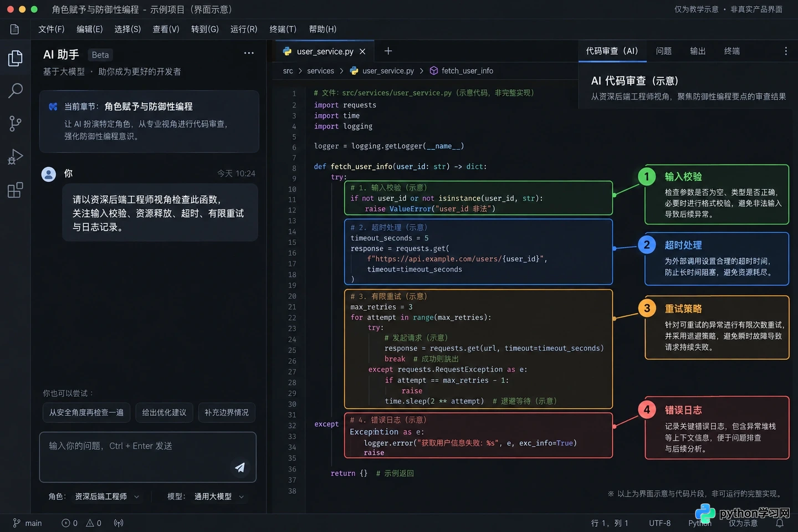The height and width of the screenshot is (532, 798).
Task: Open the Search magnifier in activity bar
Action: 15,90
